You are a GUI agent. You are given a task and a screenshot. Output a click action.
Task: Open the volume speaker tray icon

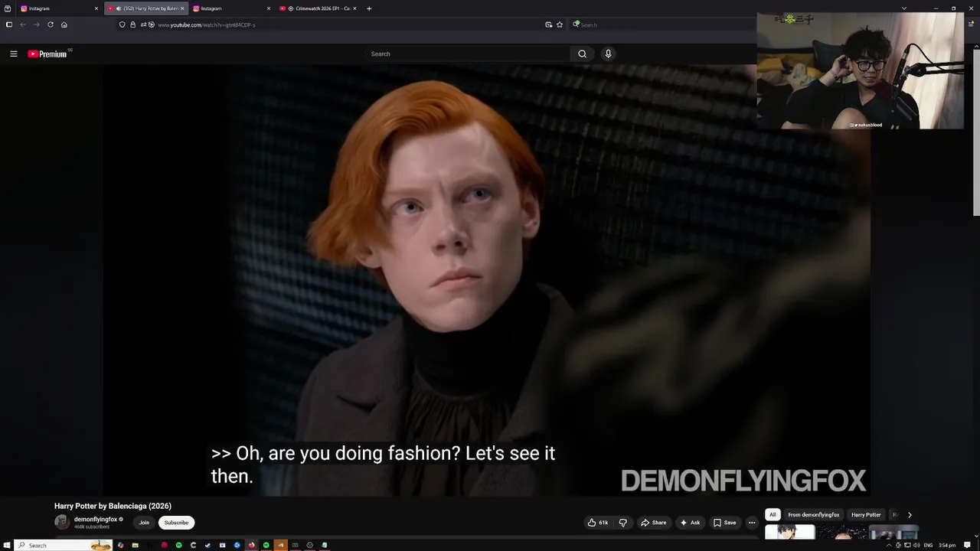pos(916,545)
